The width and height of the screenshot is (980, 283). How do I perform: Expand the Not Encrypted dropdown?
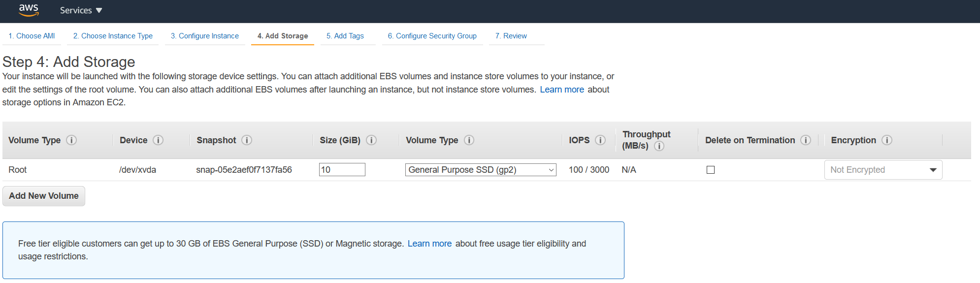[883, 170]
